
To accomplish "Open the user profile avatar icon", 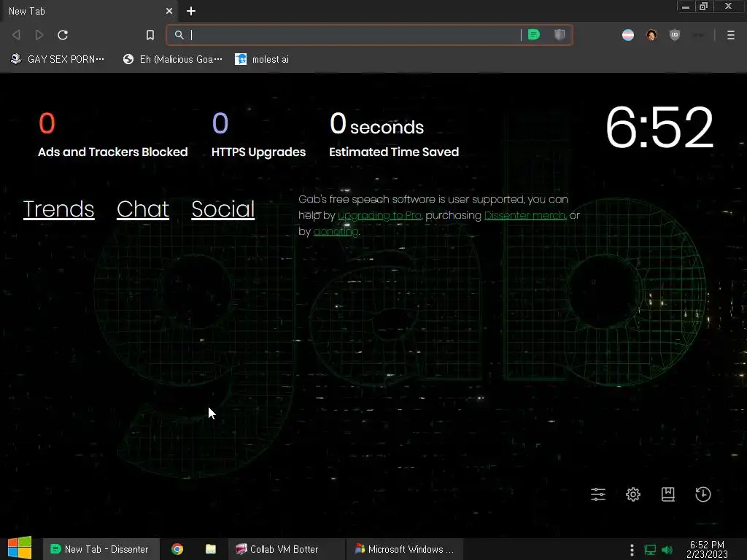I will tap(651, 35).
